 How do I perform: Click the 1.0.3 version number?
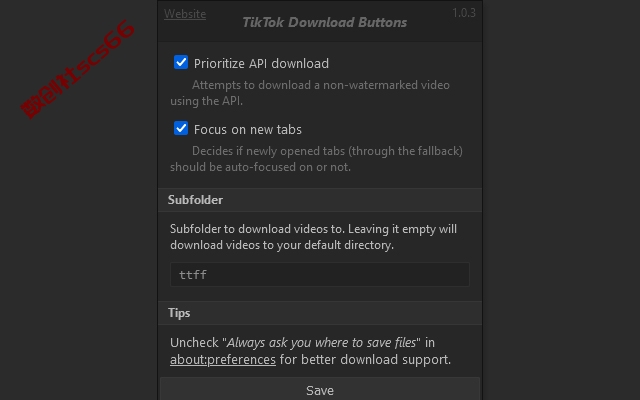pyautogui.click(x=464, y=13)
